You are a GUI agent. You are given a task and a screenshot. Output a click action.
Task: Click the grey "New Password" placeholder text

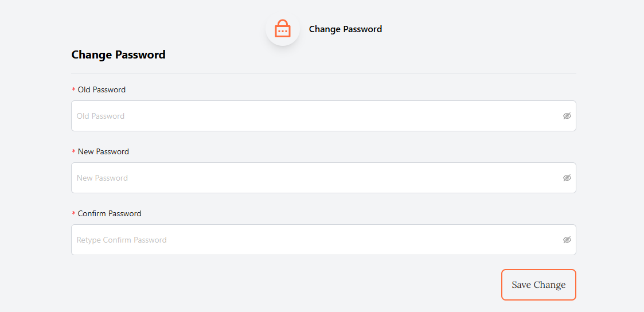point(102,178)
